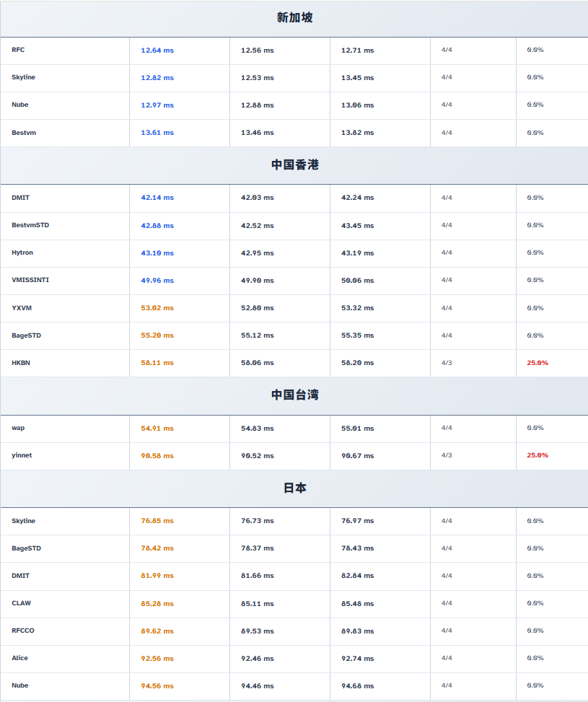Click the 新加坡 section header
Image resolution: width=588 pixels, height=702 pixels.
click(x=294, y=18)
